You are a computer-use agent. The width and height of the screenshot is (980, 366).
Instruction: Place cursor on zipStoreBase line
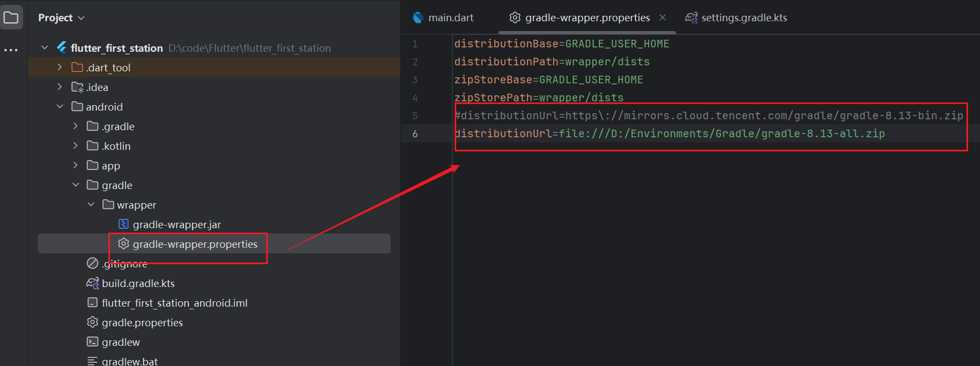point(549,80)
